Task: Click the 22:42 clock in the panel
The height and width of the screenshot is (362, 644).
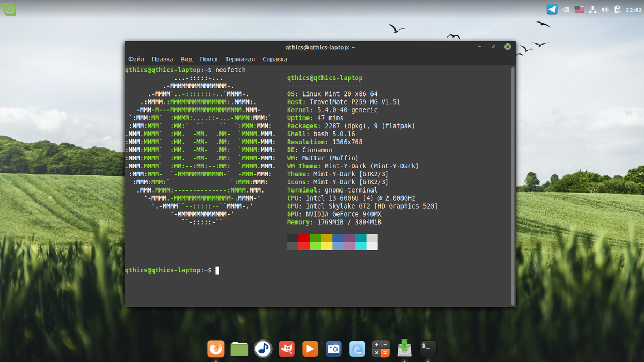Action: pos(633,9)
